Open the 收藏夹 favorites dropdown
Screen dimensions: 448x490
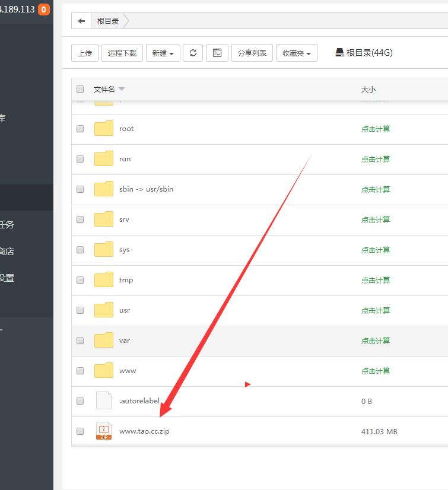coord(297,53)
